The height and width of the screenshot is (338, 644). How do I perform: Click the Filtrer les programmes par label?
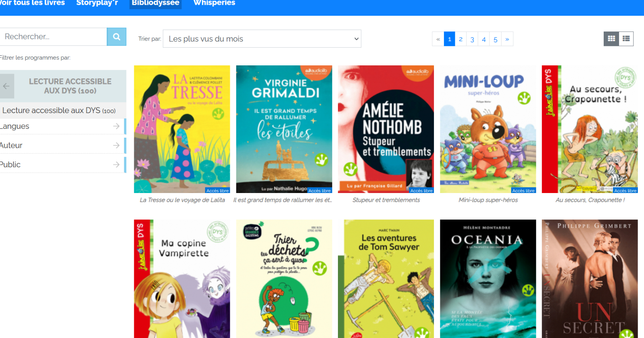(x=35, y=58)
